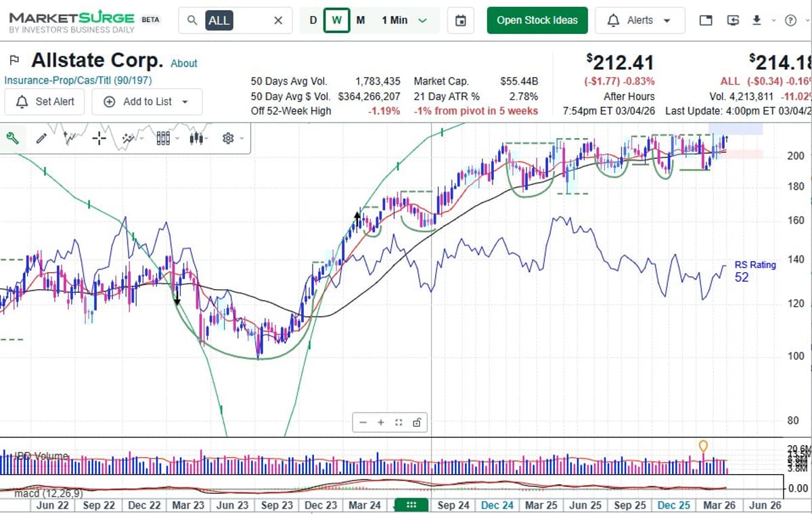Switch chart to Monthly timeframe with M toggle

pos(359,21)
